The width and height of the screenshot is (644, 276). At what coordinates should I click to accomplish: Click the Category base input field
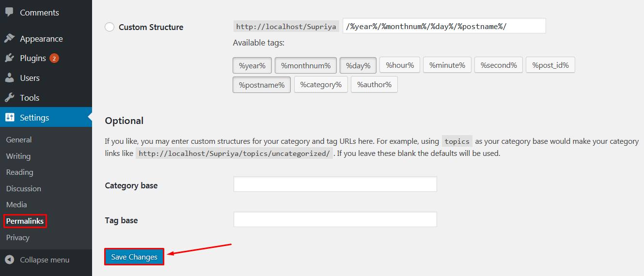tap(335, 184)
